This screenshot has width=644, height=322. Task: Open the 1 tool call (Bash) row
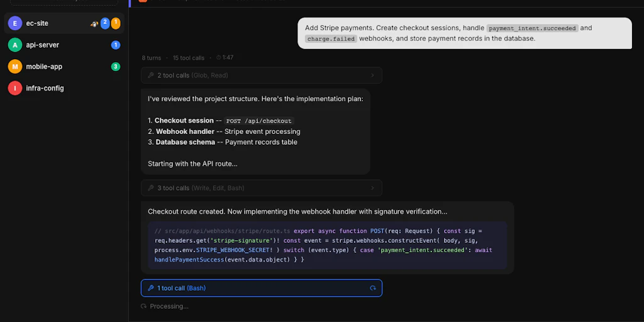261,288
